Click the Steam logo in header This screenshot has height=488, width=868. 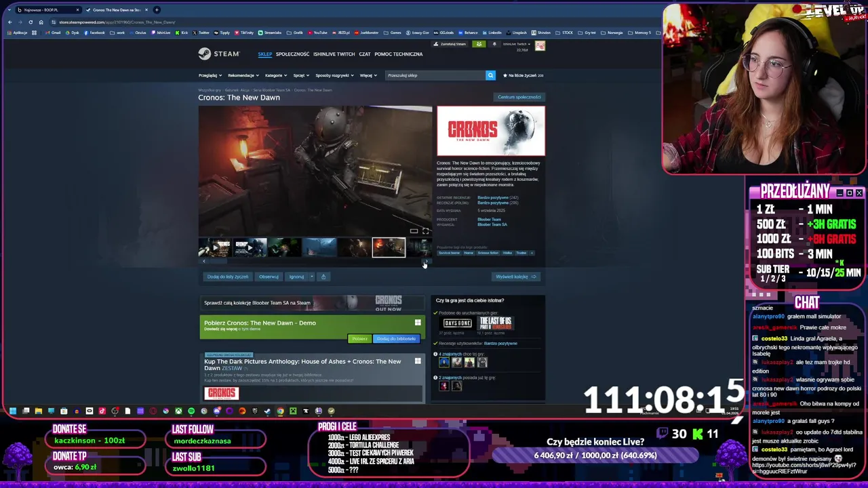pyautogui.click(x=218, y=54)
